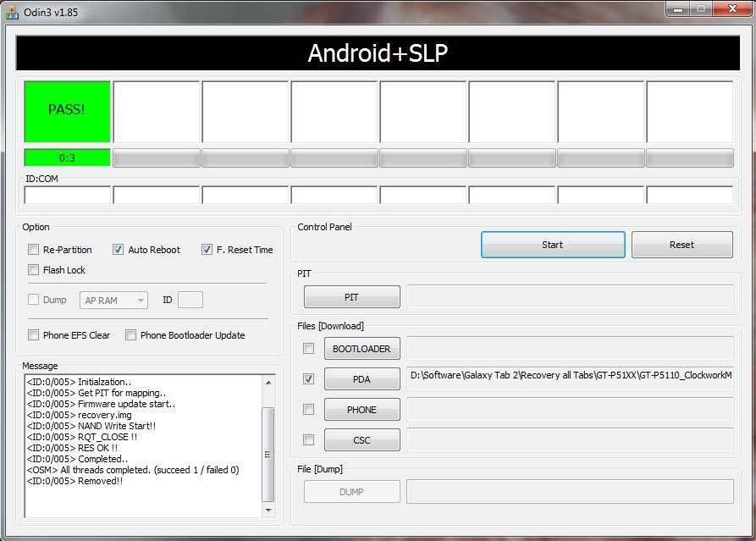This screenshot has height=541, width=756.
Task: Tick the CSC file checkbox
Action: [x=308, y=439]
